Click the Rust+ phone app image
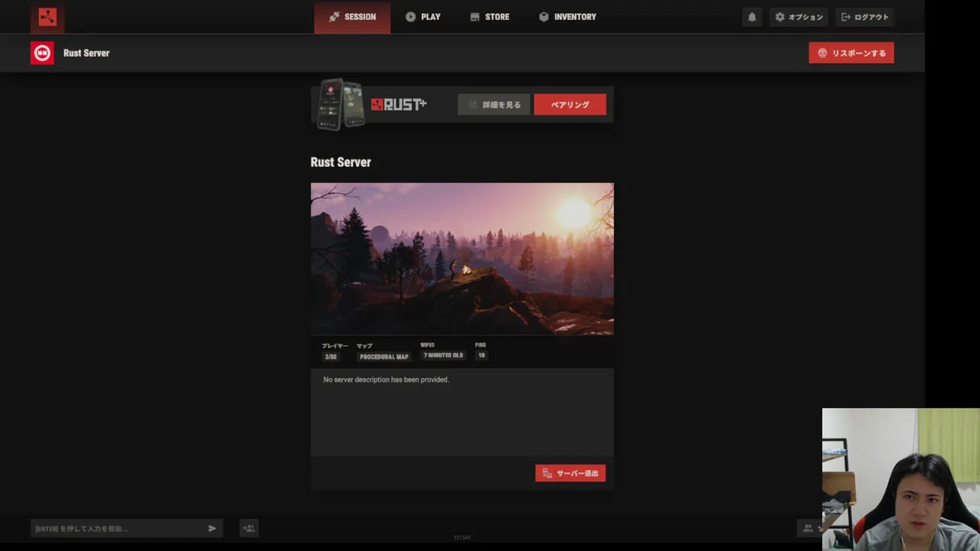Screen dimensions: 980x551 [x=341, y=104]
